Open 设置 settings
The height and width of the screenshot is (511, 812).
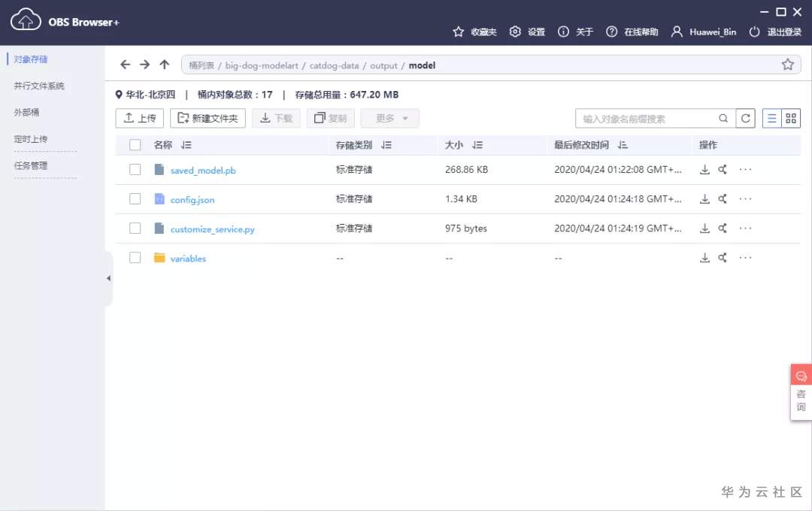(x=527, y=32)
